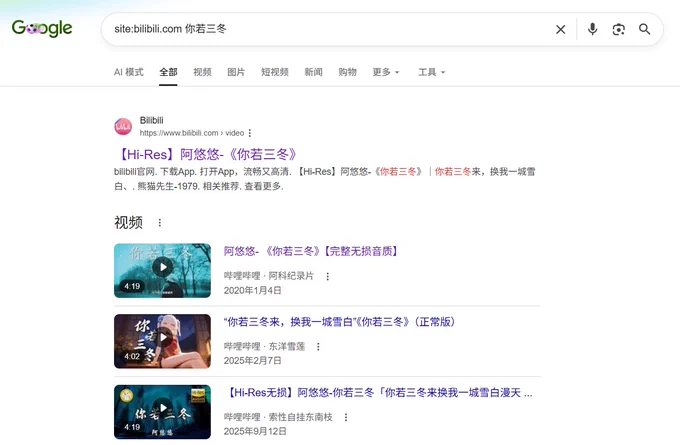680x445 pixels.
Task: Switch to the 短视频 tab
Action: (275, 72)
